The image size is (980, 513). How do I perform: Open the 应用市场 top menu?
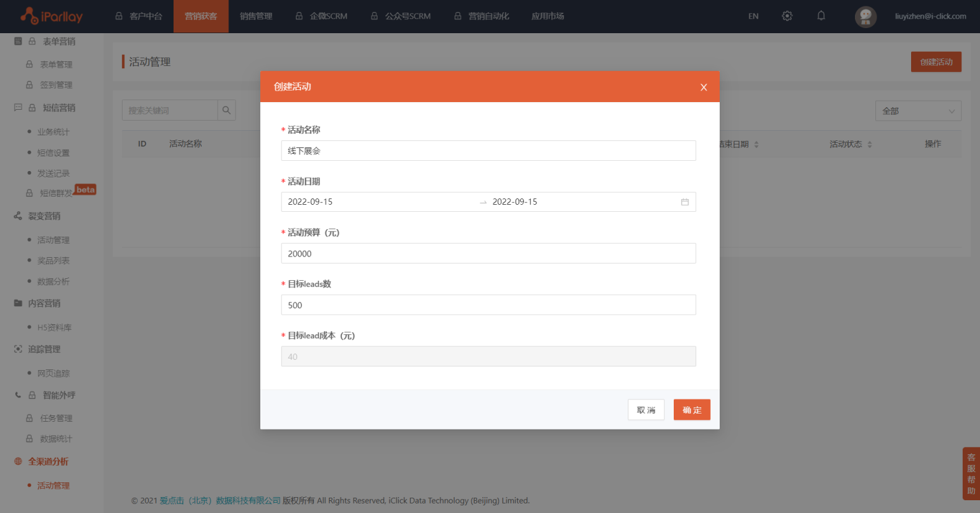coord(547,17)
